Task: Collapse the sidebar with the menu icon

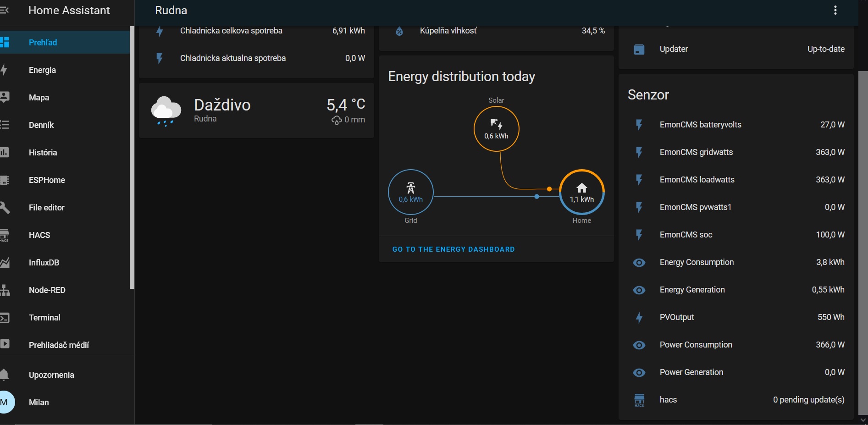Action: 4,10
